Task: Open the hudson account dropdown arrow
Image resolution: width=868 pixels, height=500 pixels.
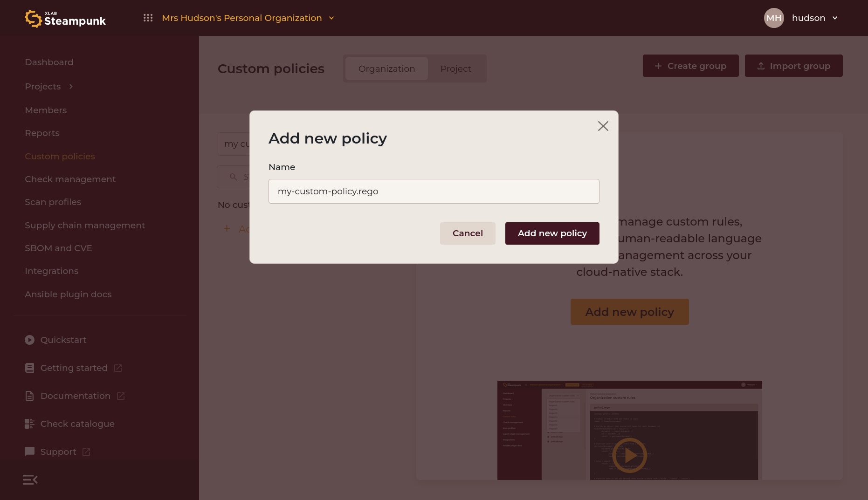Action: 835,18
